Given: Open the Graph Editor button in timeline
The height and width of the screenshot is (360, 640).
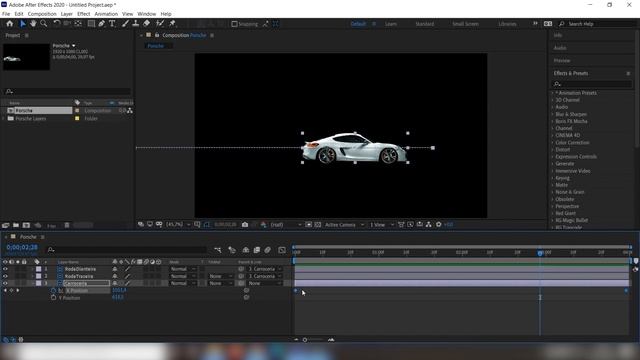Looking at the screenshot, I should tap(282, 250).
